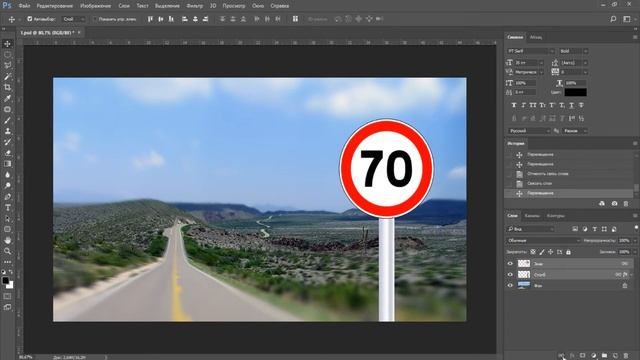Toggle Underline in Character panel

[571, 105]
